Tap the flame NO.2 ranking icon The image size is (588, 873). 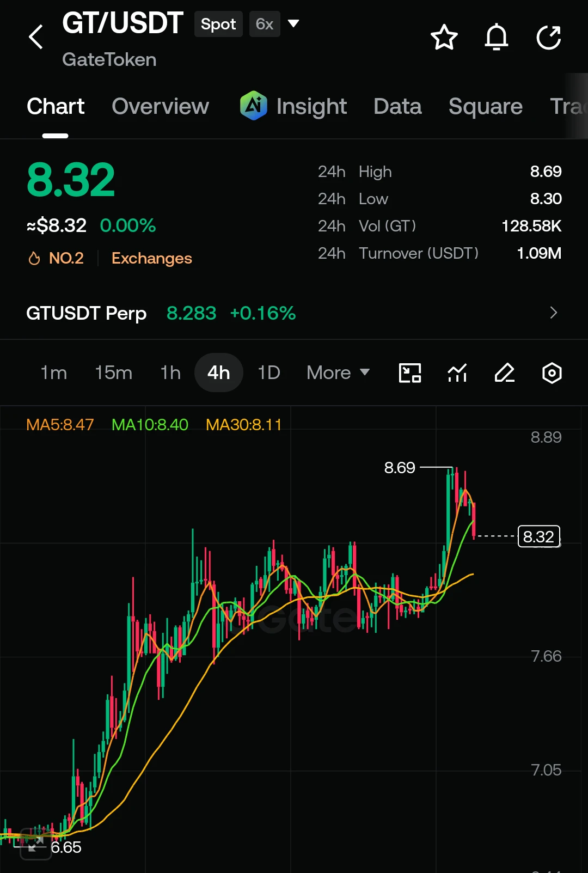34,258
